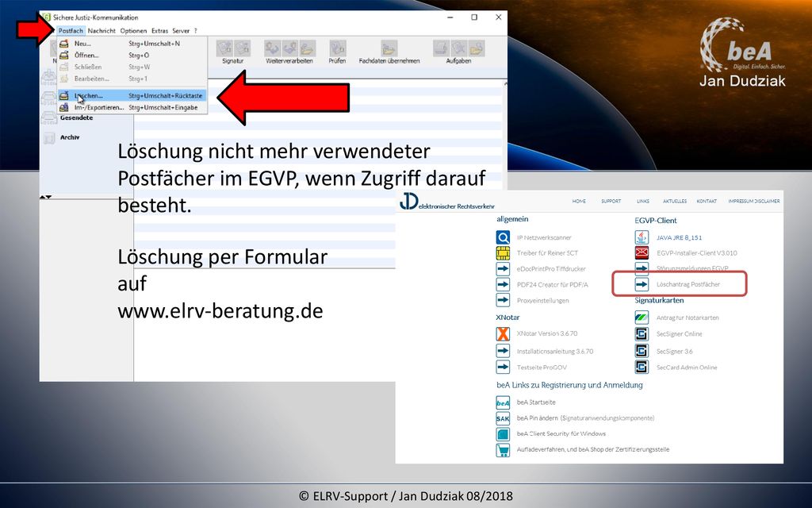Screen dimensions: 812x508
Task: Choose Öffnen... in the Postfach menu
Action: (132, 55)
